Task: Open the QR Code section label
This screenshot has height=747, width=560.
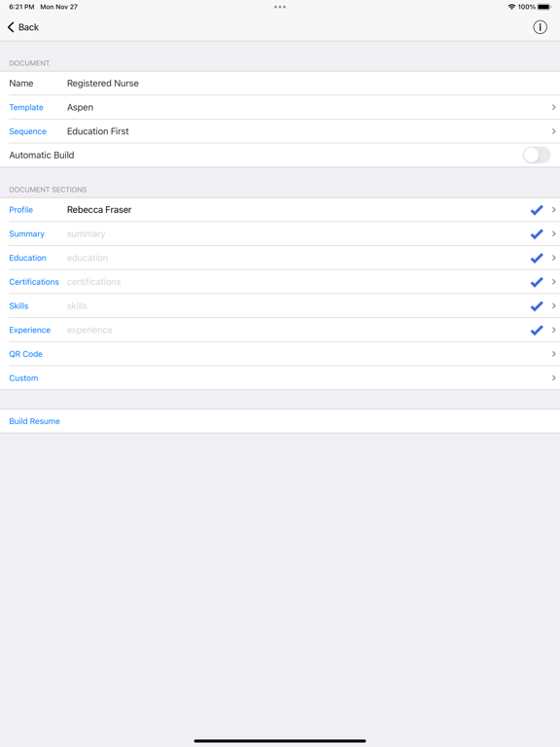Action: click(25, 354)
